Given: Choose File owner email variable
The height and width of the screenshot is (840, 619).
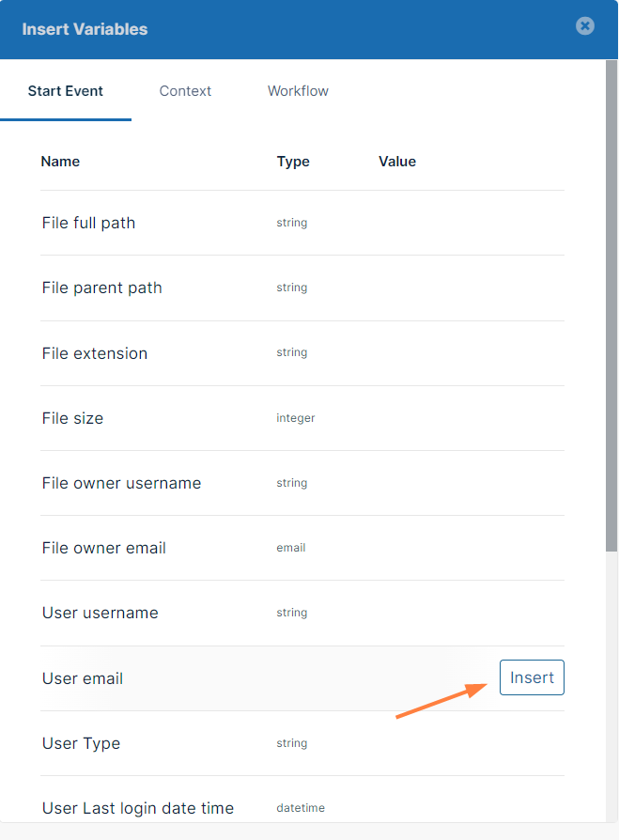Looking at the screenshot, I should [x=104, y=548].
